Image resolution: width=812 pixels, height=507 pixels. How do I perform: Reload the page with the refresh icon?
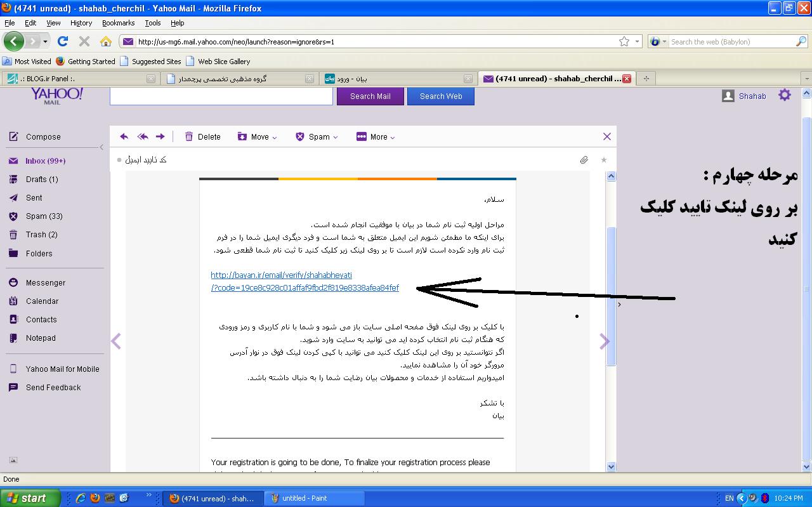click(62, 41)
